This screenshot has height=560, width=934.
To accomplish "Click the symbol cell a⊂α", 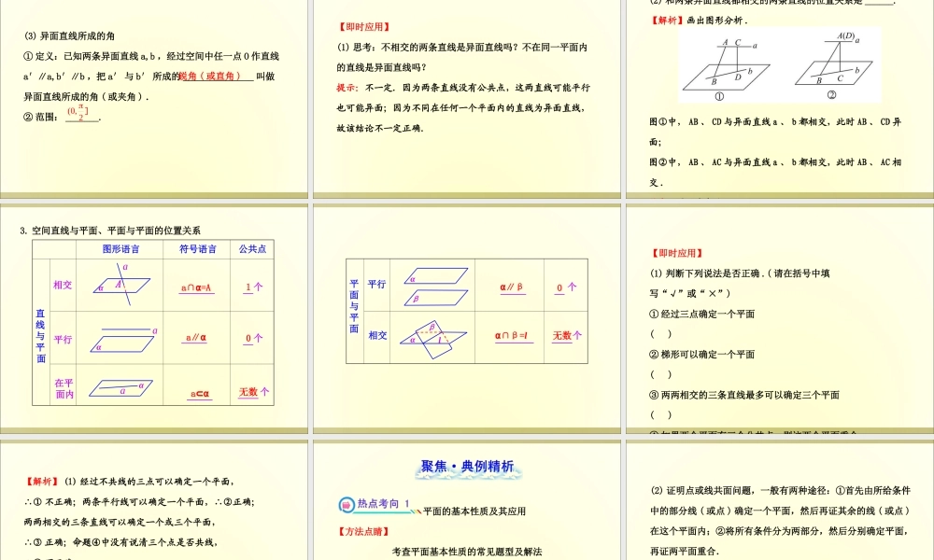I will pyautogui.click(x=200, y=394).
